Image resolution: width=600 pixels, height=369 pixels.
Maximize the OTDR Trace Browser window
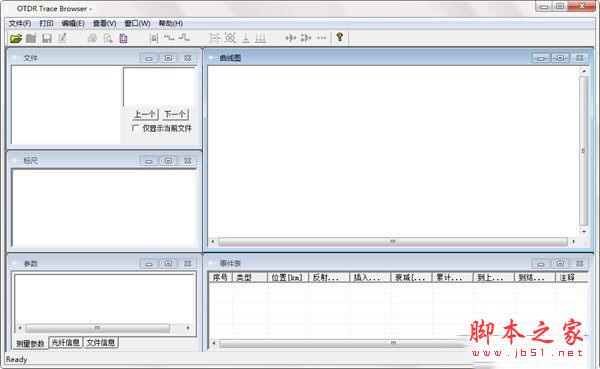tap(560, 6)
